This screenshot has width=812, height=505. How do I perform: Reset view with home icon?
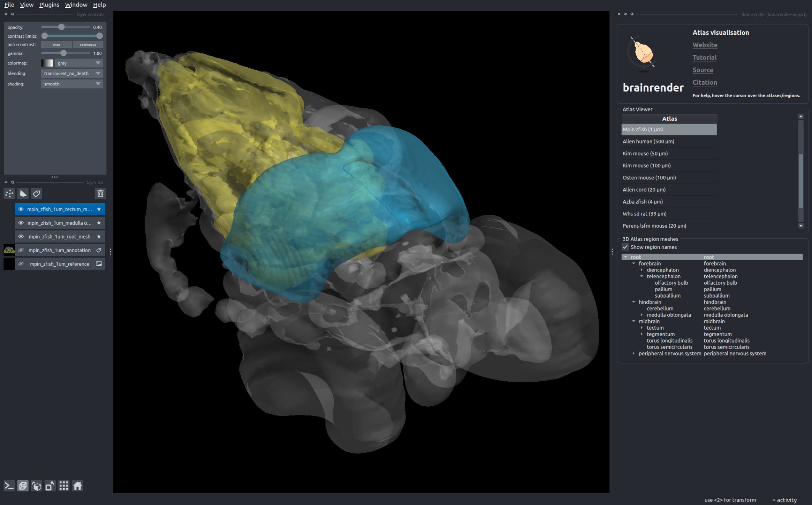[77, 486]
